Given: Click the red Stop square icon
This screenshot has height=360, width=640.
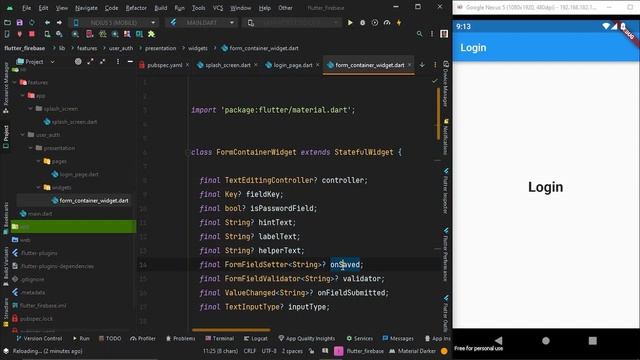Looking at the screenshot, I should (x=31, y=34).
